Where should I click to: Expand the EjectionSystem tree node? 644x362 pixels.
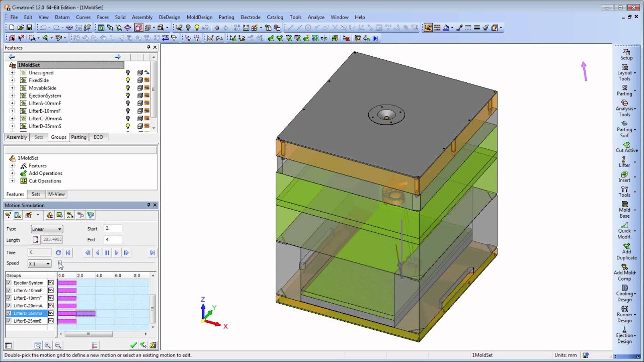click(12, 96)
